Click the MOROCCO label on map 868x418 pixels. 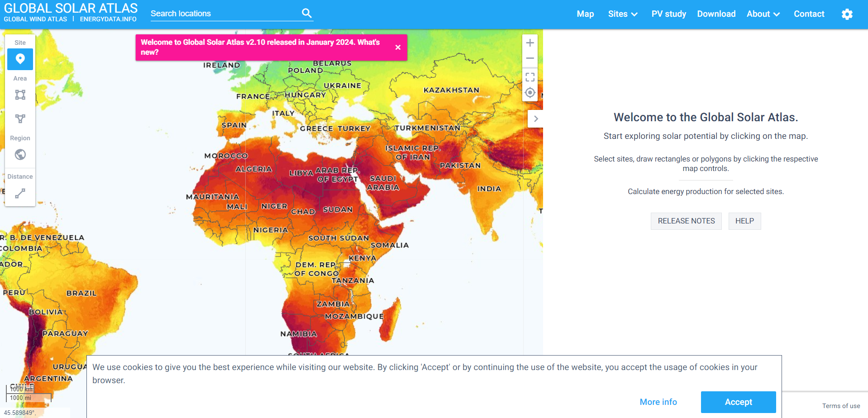226,156
